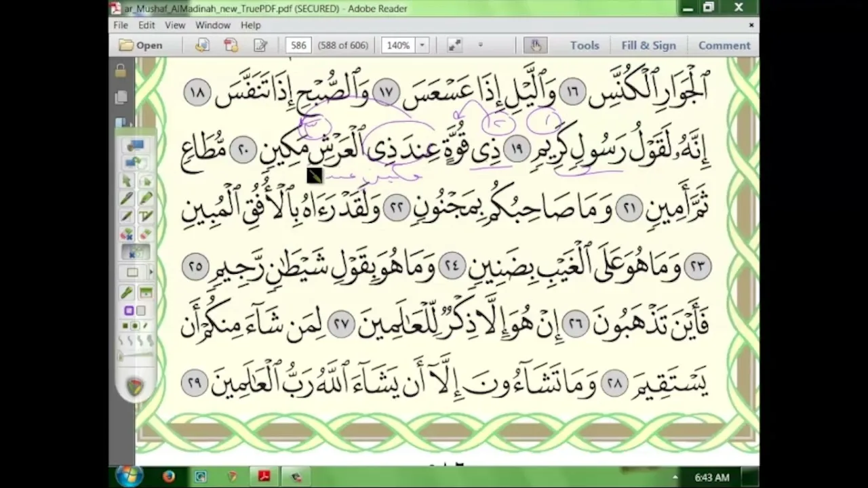Image resolution: width=868 pixels, height=488 pixels.
Task: Adjust the pen thickness slider in palette
Action: (x=136, y=357)
